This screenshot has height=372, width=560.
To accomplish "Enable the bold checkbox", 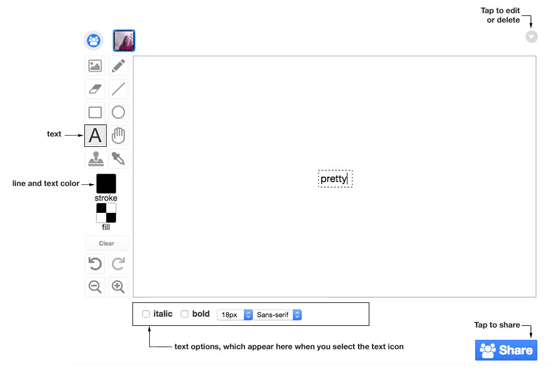I will coord(184,314).
